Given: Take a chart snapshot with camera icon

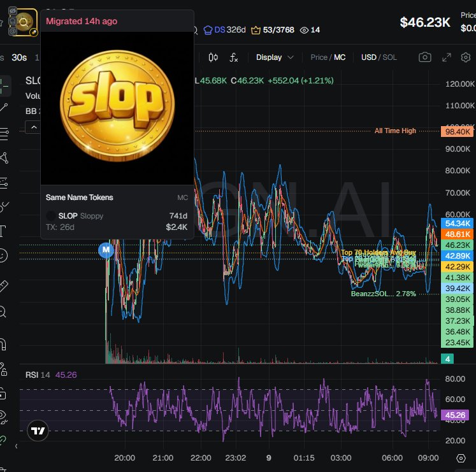Looking at the screenshot, I should coord(424,57).
